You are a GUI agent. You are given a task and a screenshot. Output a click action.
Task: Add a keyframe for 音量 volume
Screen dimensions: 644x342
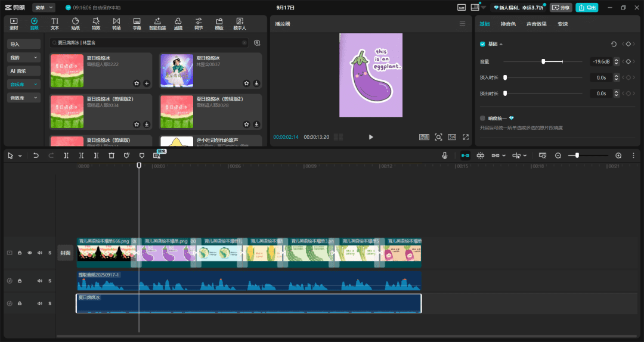[x=628, y=61]
